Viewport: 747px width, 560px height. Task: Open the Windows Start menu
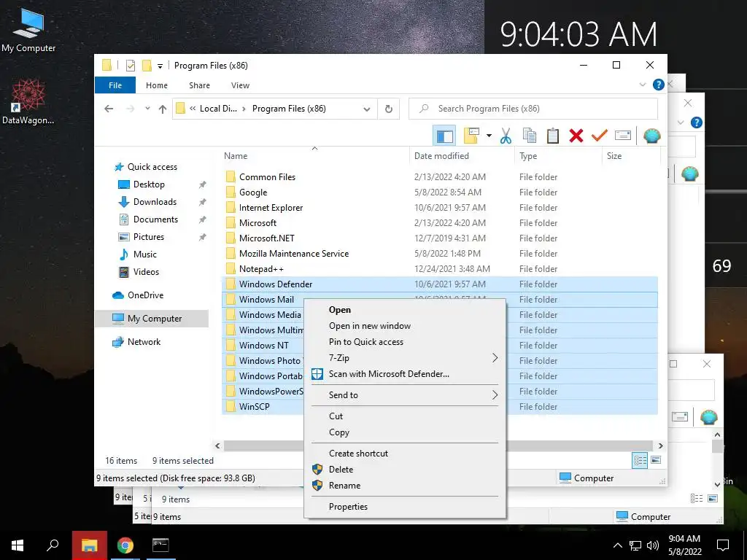pos(18,545)
